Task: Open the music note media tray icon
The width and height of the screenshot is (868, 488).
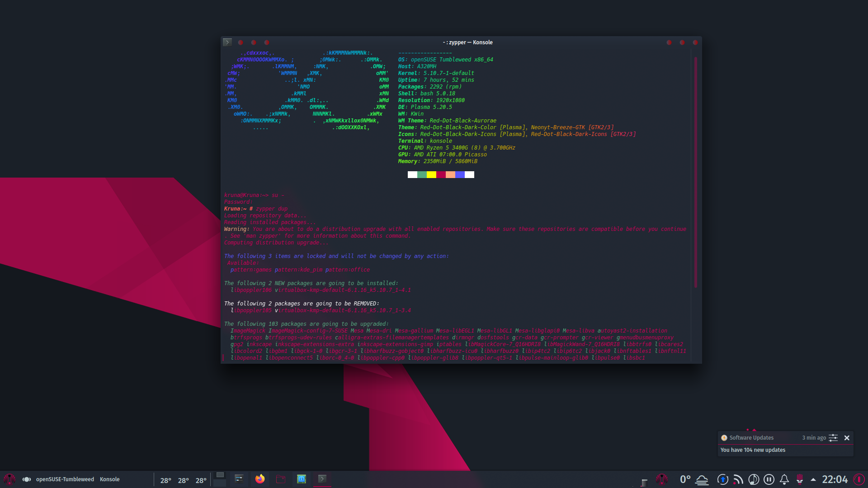Action: (x=754, y=479)
